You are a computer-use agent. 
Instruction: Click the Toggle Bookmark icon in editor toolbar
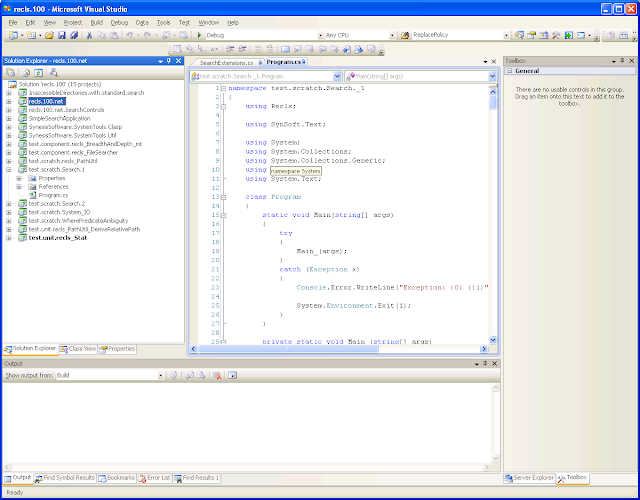tap(285, 49)
